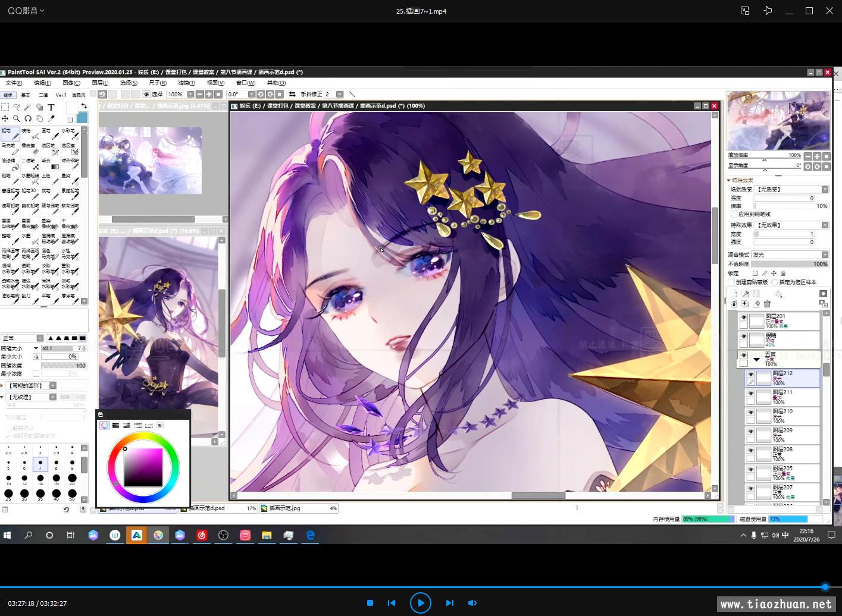Image resolution: width=842 pixels, height=616 pixels.
Task: Click the foreground color swatch
Action: (71, 108)
